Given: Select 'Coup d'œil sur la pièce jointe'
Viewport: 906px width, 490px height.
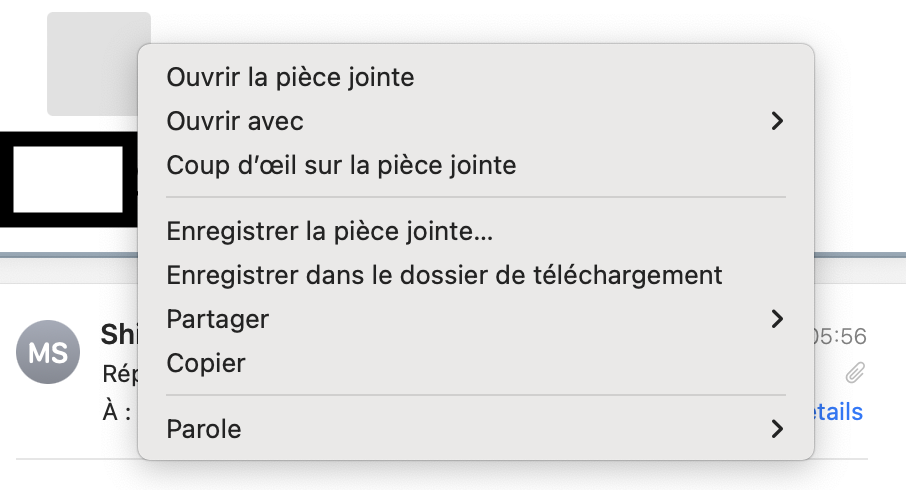Looking at the screenshot, I should click(x=341, y=165).
